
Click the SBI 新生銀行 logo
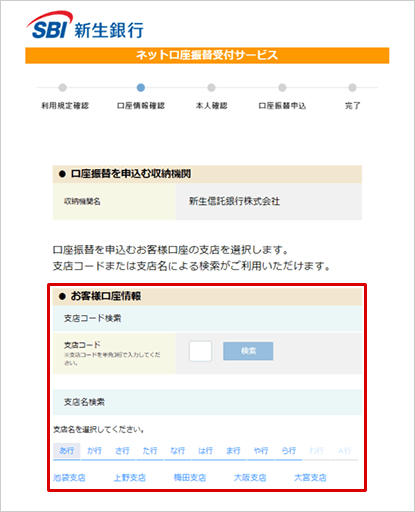(85, 26)
